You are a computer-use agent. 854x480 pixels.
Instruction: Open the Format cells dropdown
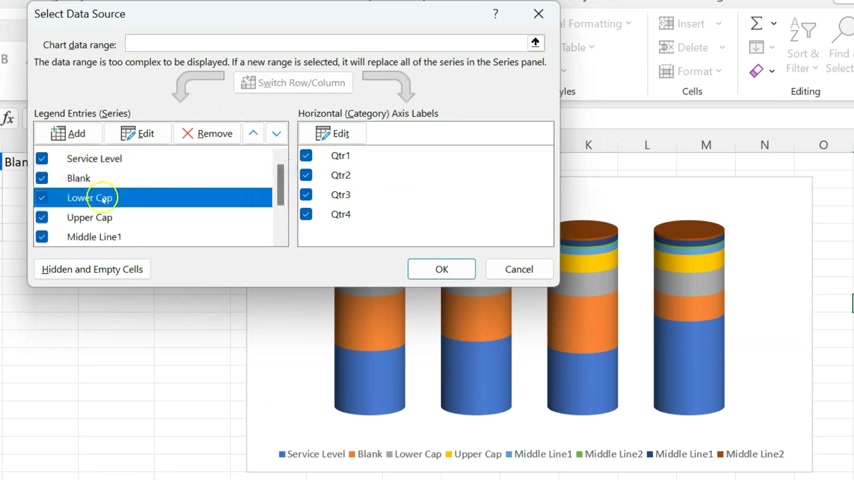click(x=719, y=71)
